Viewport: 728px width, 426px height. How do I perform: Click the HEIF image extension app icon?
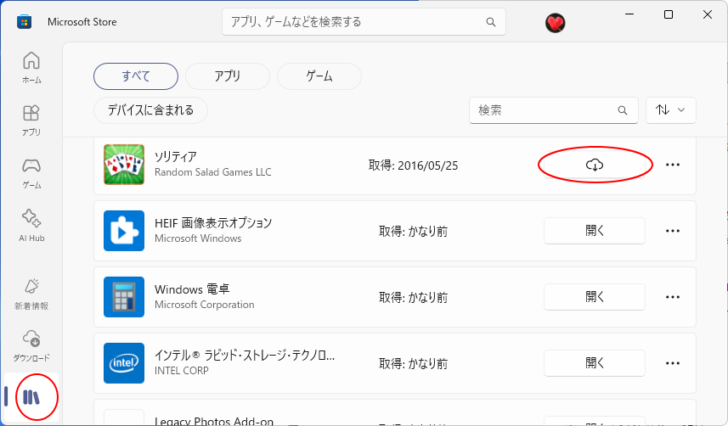pos(124,231)
